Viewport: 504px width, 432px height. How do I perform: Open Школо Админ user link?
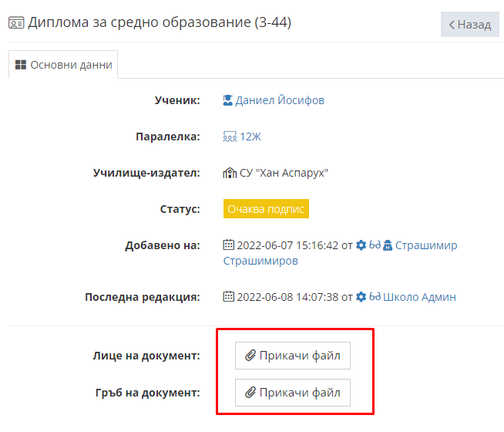pos(419,296)
